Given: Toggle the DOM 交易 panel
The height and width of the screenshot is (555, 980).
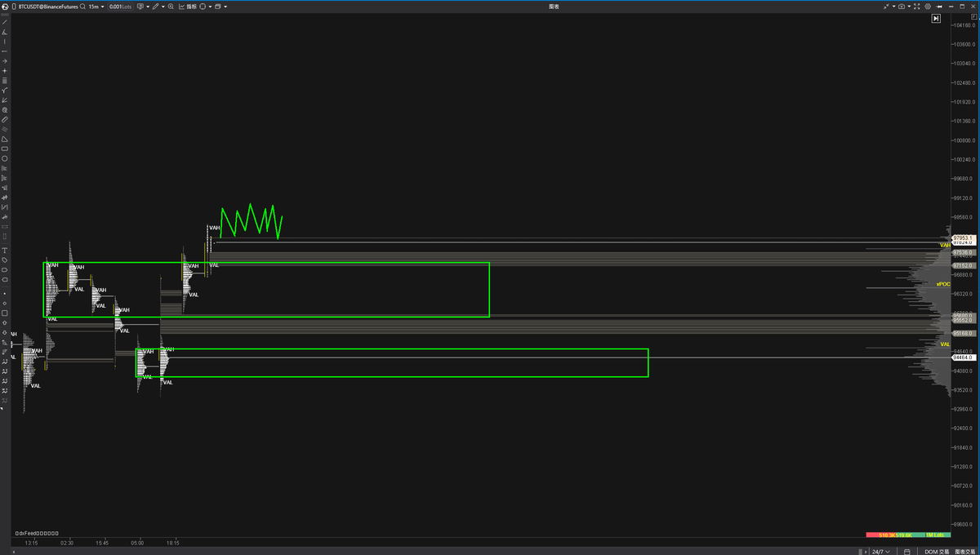Looking at the screenshot, I should point(937,551).
